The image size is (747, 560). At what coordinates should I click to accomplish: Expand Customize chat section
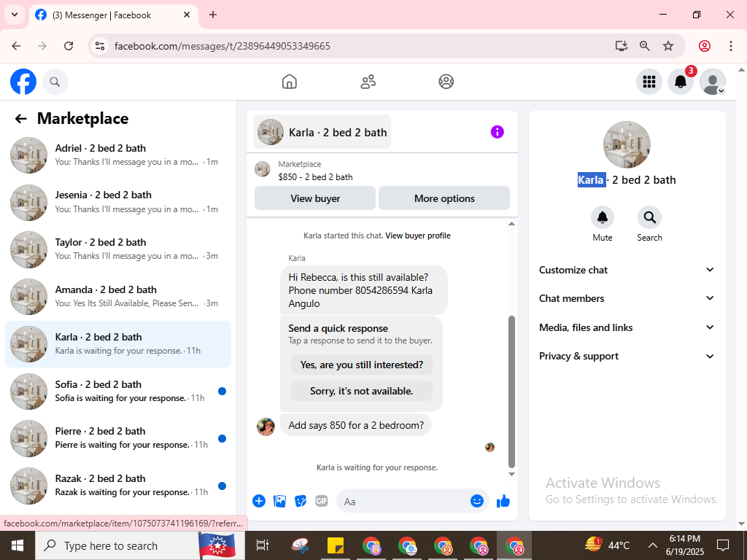pos(627,270)
